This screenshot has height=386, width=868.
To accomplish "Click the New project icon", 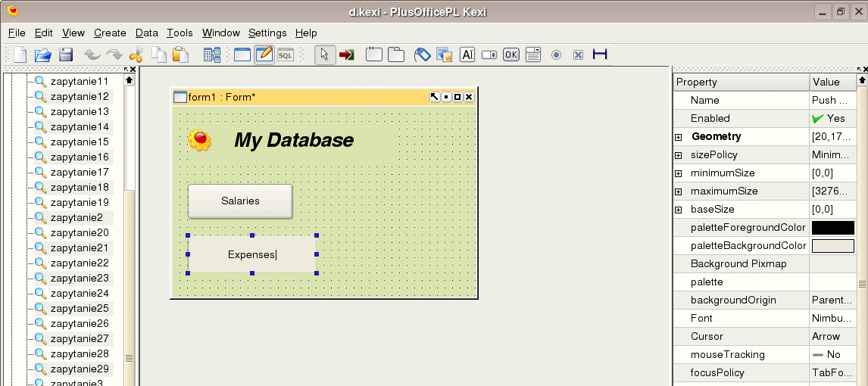I will point(20,54).
